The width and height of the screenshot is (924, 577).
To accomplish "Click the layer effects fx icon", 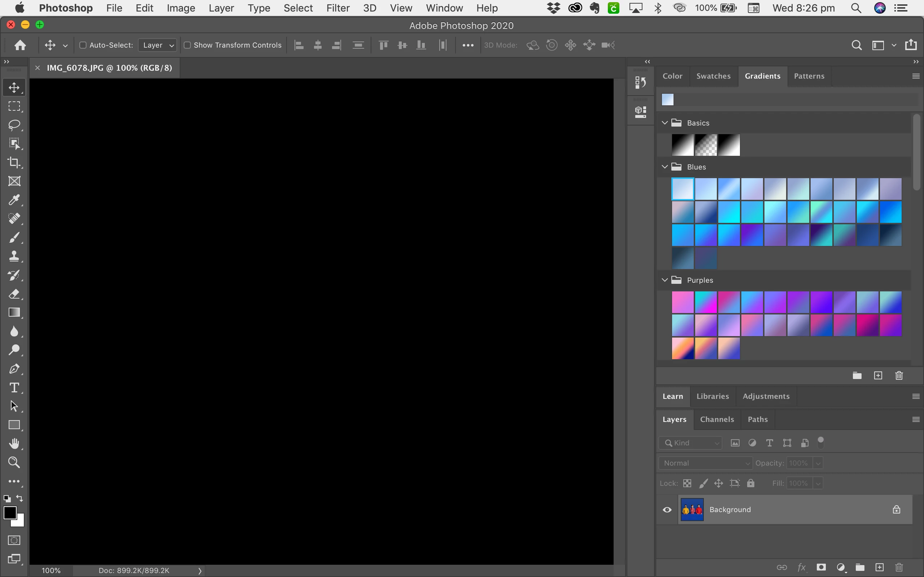I will (801, 568).
